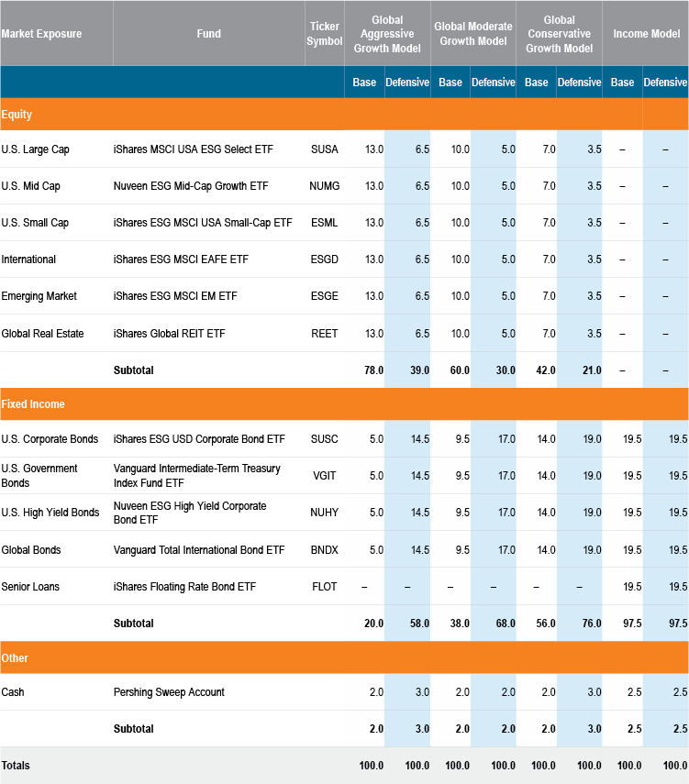This screenshot has height=784, width=689.
Task: Click the Other section heading
Action: tap(15, 658)
